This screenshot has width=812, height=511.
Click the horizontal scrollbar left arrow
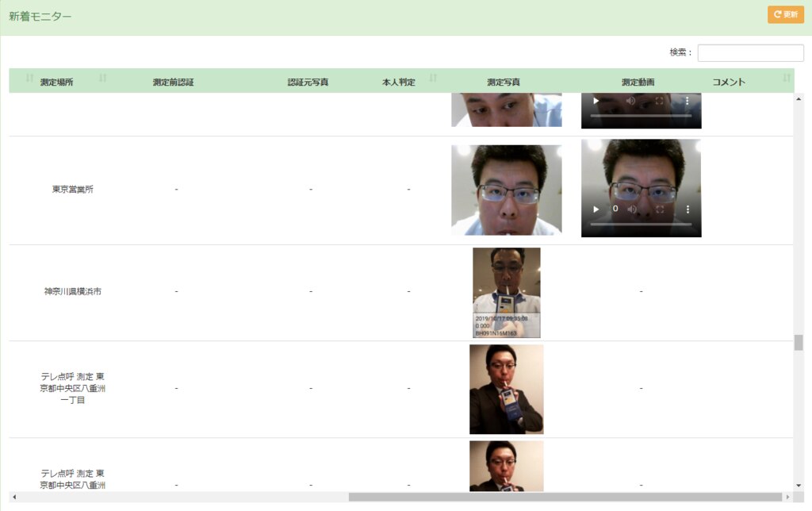(x=13, y=498)
